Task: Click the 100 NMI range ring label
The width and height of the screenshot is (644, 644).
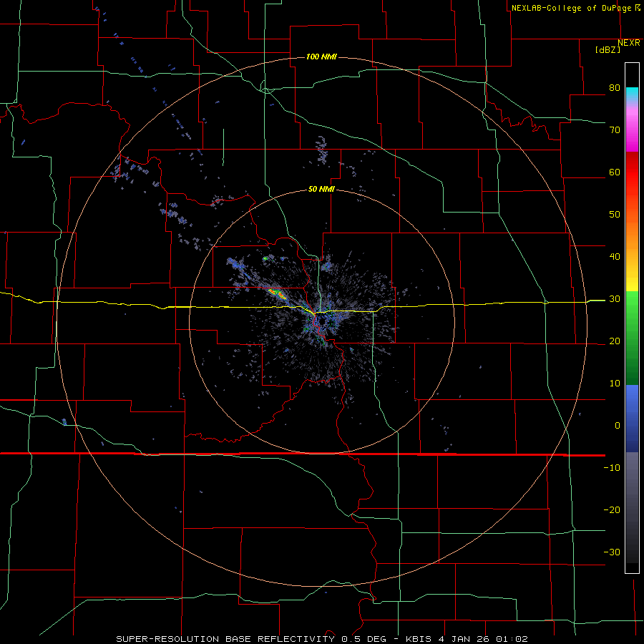Action: click(321, 57)
